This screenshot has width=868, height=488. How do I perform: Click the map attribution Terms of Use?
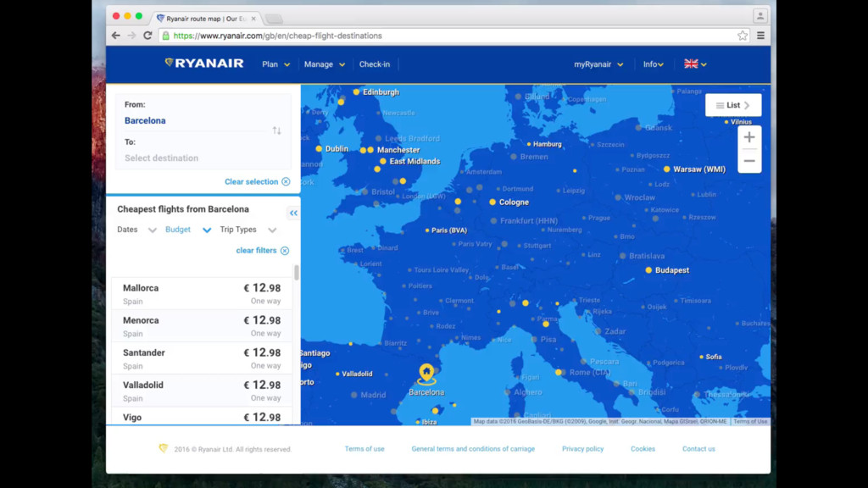pyautogui.click(x=750, y=422)
